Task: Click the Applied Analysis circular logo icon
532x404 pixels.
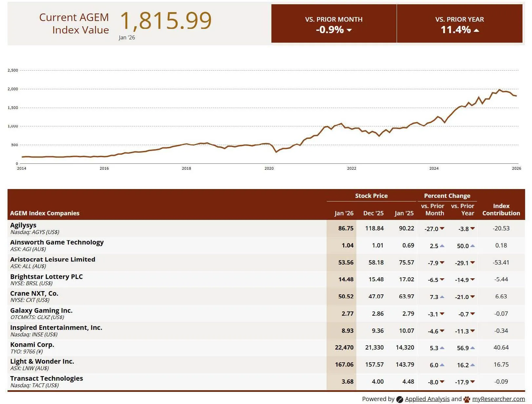Action: coord(400,399)
